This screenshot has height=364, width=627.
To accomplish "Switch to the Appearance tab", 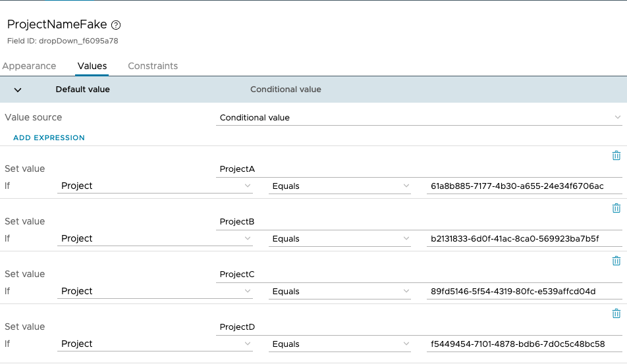I will tap(29, 66).
